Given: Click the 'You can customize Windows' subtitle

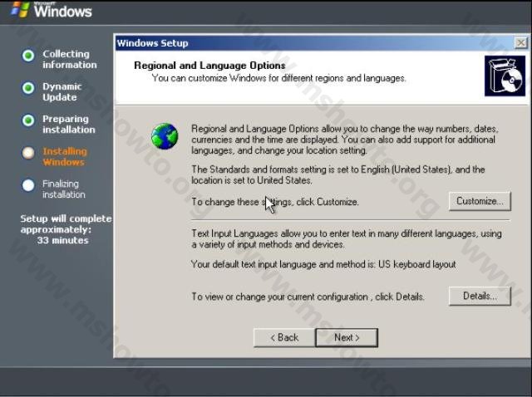Looking at the screenshot, I should (x=279, y=78).
